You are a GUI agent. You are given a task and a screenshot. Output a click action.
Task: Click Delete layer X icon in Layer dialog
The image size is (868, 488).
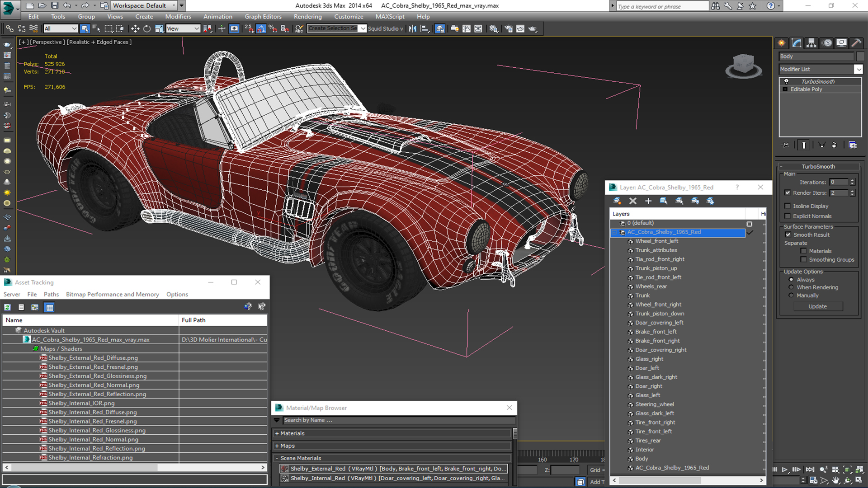click(x=633, y=201)
